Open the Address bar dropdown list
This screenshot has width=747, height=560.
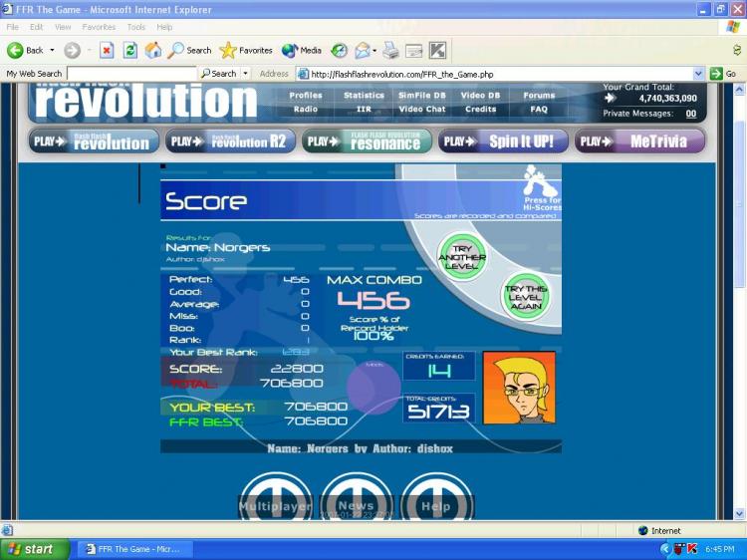(x=698, y=74)
